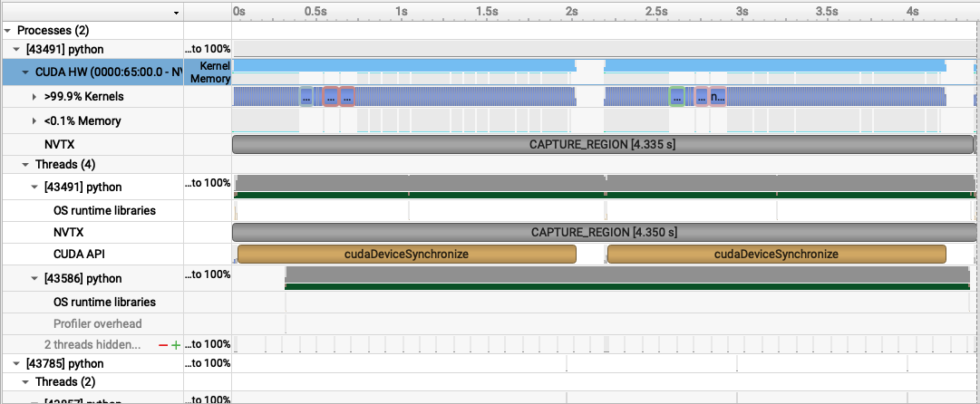
Task: Select the CAPTURE_REGION [4.335 s] NVTX range
Action: pos(603,144)
